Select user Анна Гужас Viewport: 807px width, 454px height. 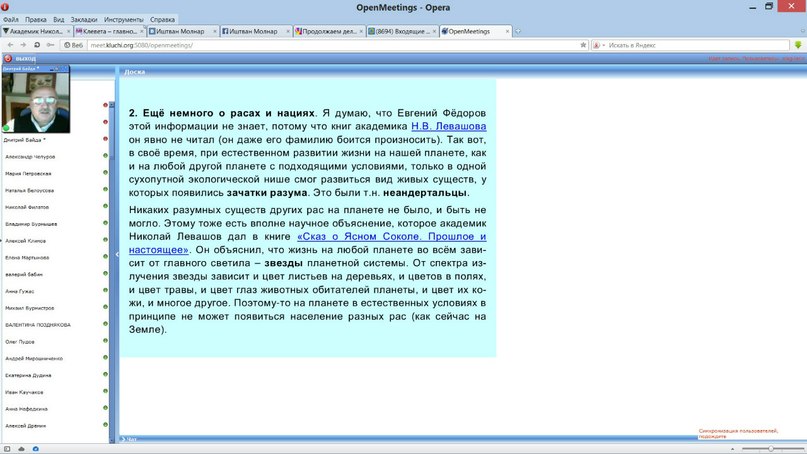(20, 291)
